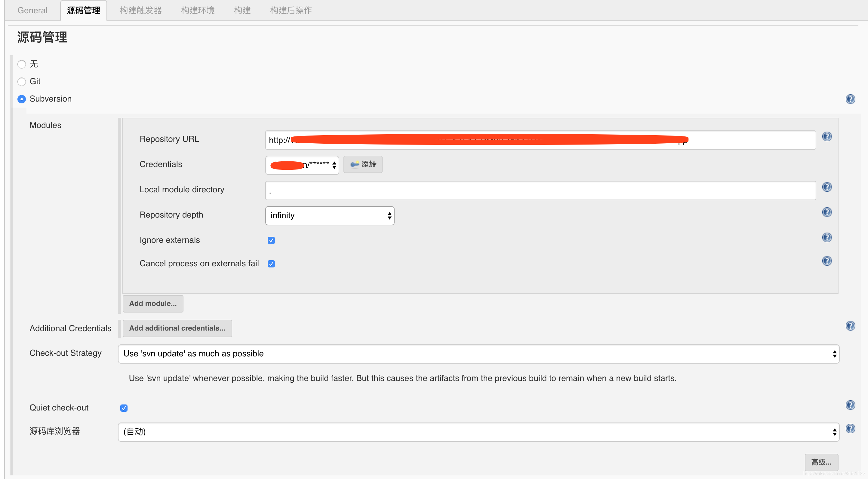Screen dimensions: 868x479
Task: Expand the Repository depth dropdown
Action: point(330,215)
